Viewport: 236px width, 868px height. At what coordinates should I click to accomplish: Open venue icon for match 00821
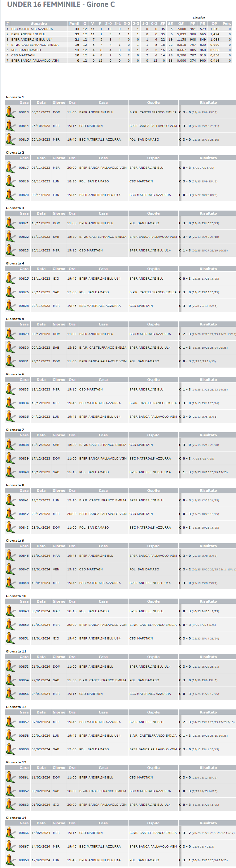[x=11, y=223]
